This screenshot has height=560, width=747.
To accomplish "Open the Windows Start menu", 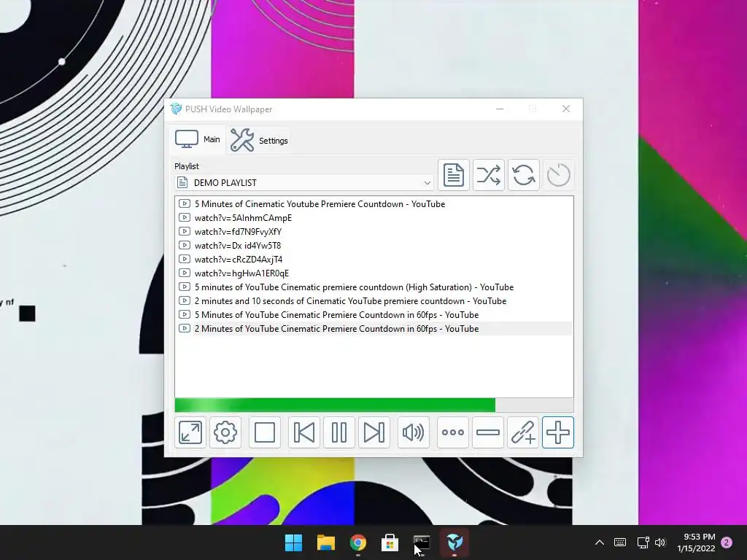I will pos(293,542).
